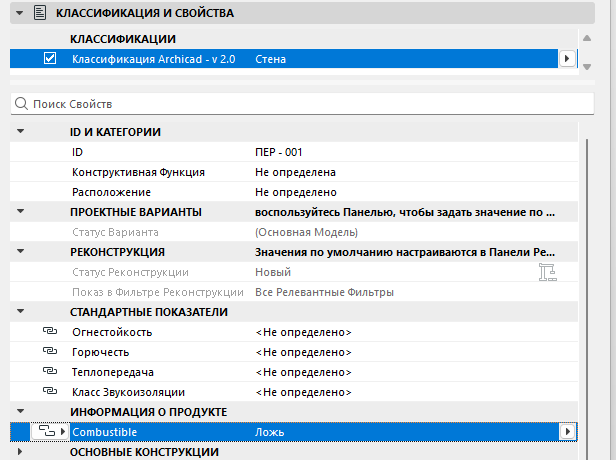616x460 pixels.
Task: Collapse the Стандартные Показатели group
Action: point(20,312)
